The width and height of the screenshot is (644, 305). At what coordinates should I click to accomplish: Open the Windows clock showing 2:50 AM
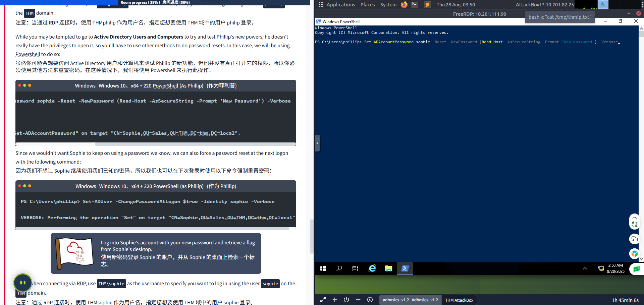[x=615, y=268]
